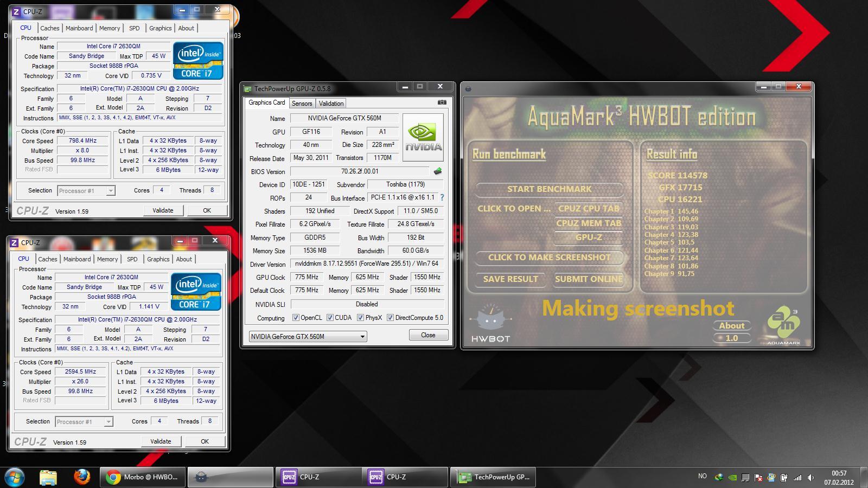Click OK in bottom CPU-Z window
The image size is (868, 488).
coord(205,441)
